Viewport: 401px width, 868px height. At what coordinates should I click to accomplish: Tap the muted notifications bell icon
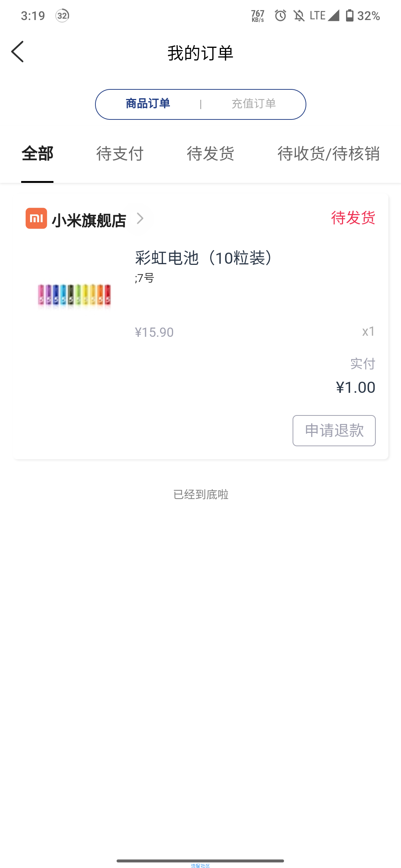coord(299,16)
